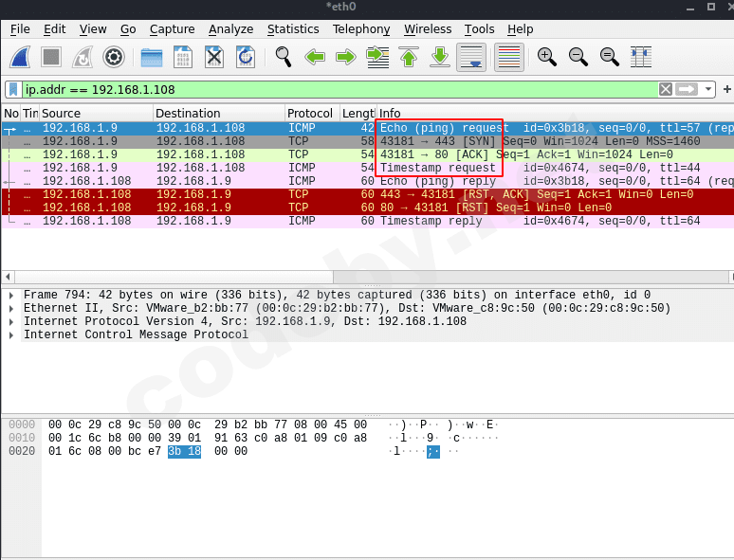Open capture options gear icon
Viewport: 734px width, 560px height.
(x=114, y=57)
